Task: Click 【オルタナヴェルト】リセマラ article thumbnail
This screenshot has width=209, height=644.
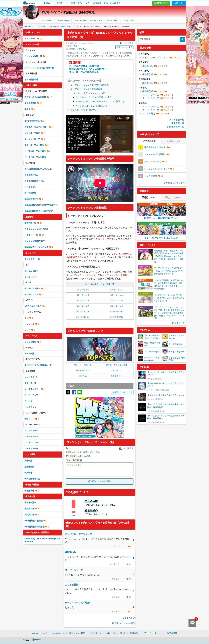Action: pyautogui.click(x=142, y=375)
